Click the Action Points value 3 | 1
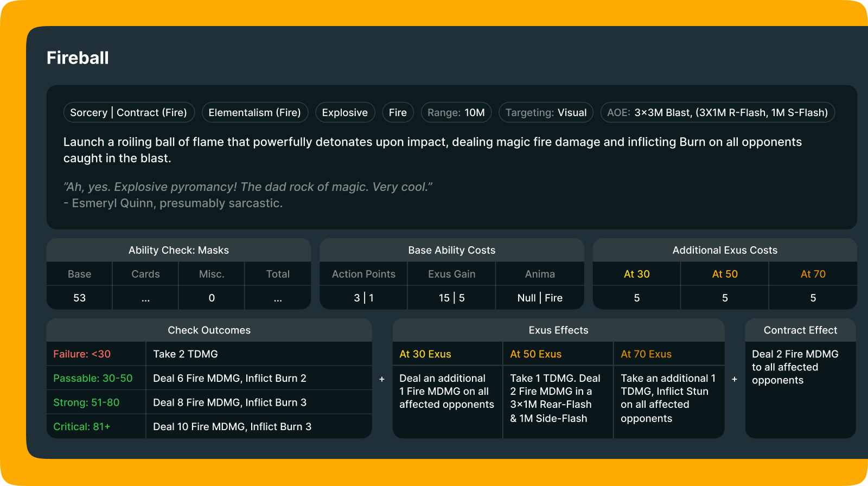The width and height of the screenshot is (868, 486). click(363, 298)
